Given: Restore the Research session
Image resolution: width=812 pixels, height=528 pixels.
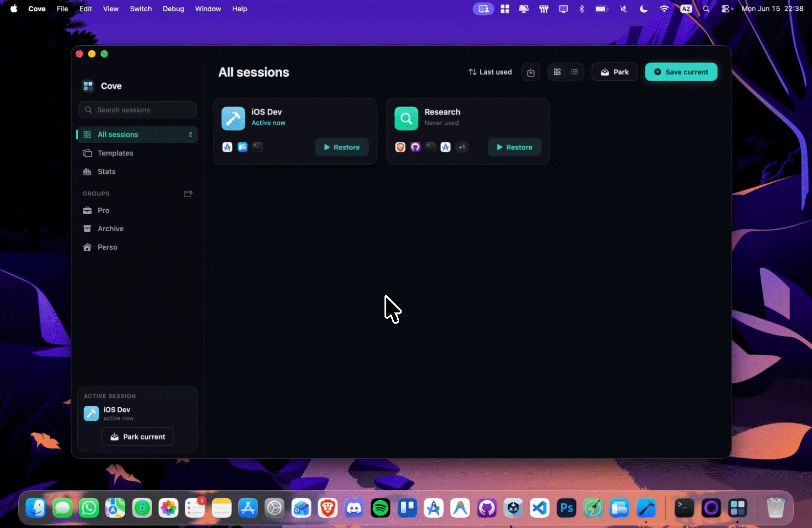Looking at the screenshot, I should coord(515,147).
